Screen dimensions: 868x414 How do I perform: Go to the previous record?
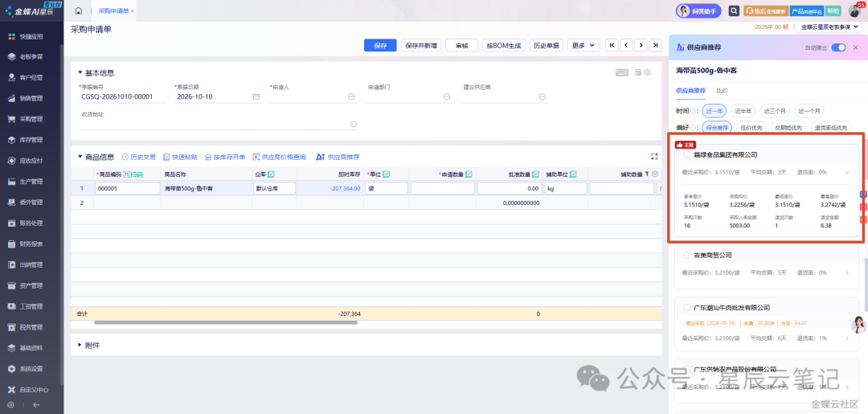pos(626,45)
